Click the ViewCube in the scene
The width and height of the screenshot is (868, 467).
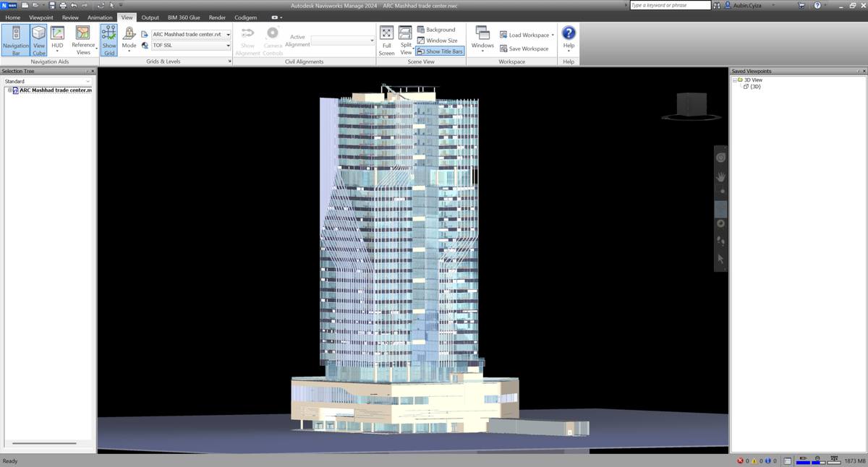690,105
